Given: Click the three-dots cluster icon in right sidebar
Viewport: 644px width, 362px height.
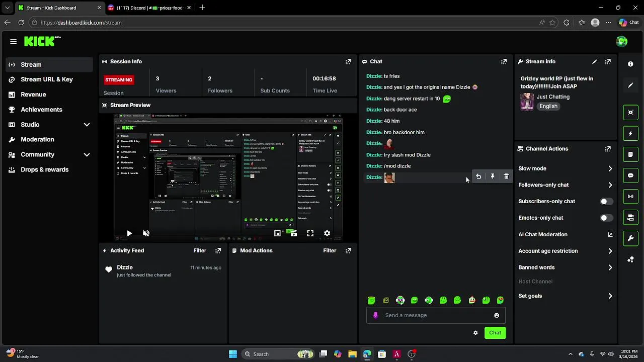Looking at the screenshot, I should [x=630, y=259].
